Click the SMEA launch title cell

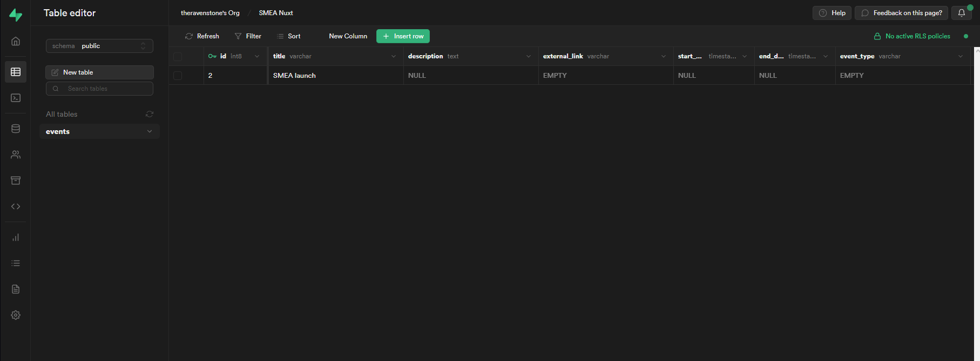(335, 76)
